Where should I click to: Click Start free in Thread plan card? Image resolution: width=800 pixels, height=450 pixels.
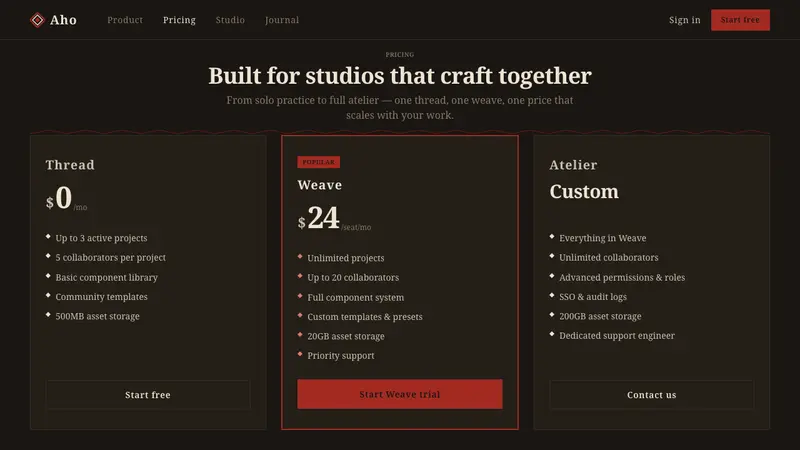(148, 394)
